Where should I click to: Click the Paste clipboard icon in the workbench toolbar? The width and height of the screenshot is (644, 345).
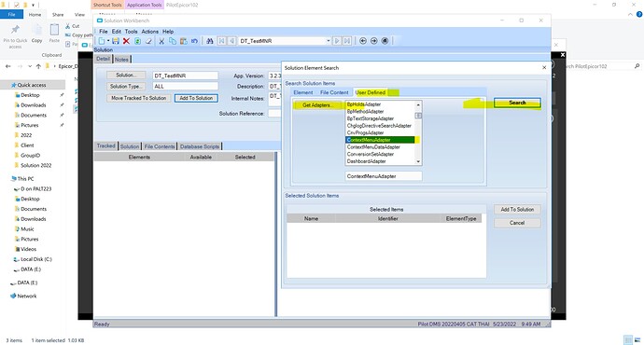[184, 41]
